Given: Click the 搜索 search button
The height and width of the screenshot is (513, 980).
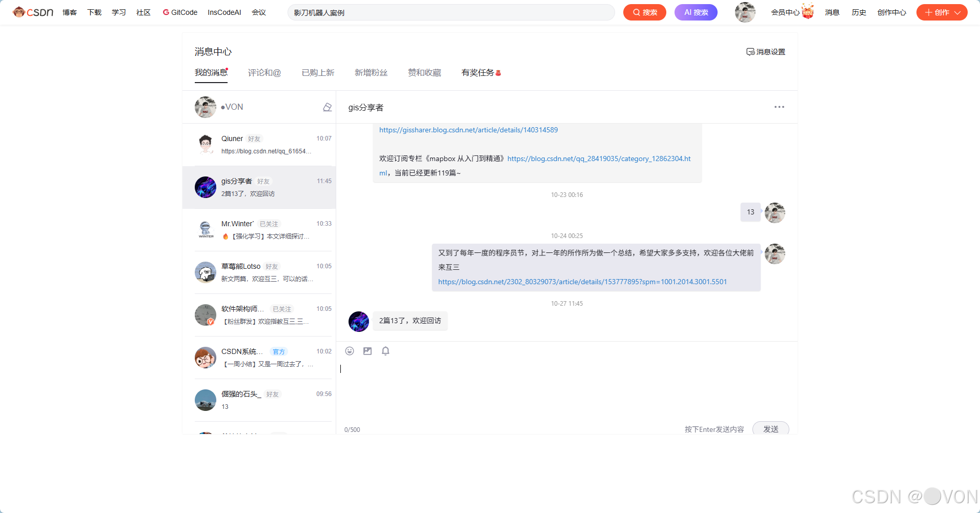Looking at the screenshot, I should click(644, 12).
